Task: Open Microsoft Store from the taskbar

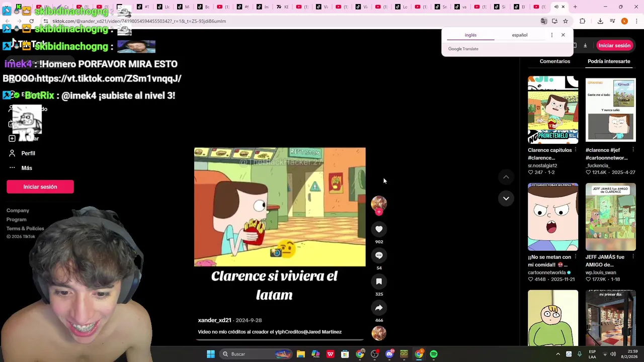Action: (x=345, y=354)
